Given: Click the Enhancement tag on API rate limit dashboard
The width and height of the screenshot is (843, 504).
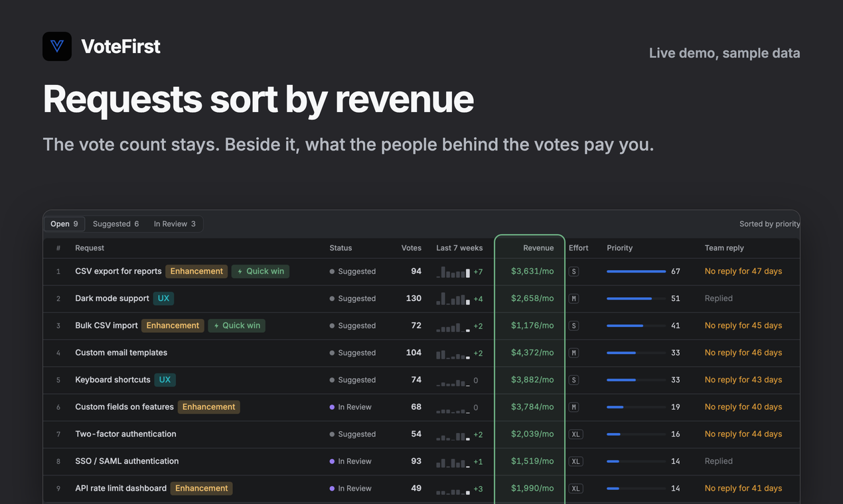Looking at the screenshot, I should point(202,489).
